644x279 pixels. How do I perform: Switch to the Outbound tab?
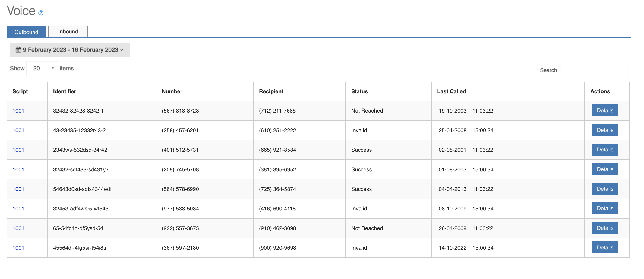click(26, 32)
